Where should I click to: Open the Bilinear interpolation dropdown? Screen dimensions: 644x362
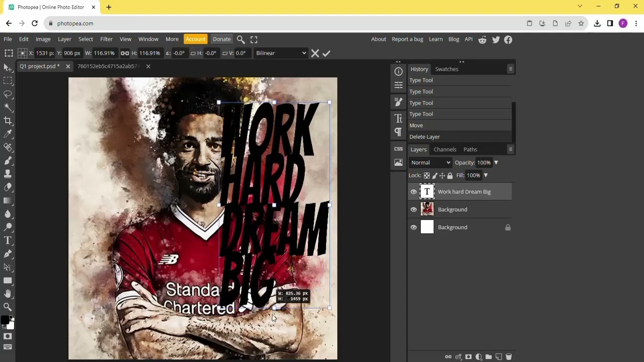[x=281, y=53]
